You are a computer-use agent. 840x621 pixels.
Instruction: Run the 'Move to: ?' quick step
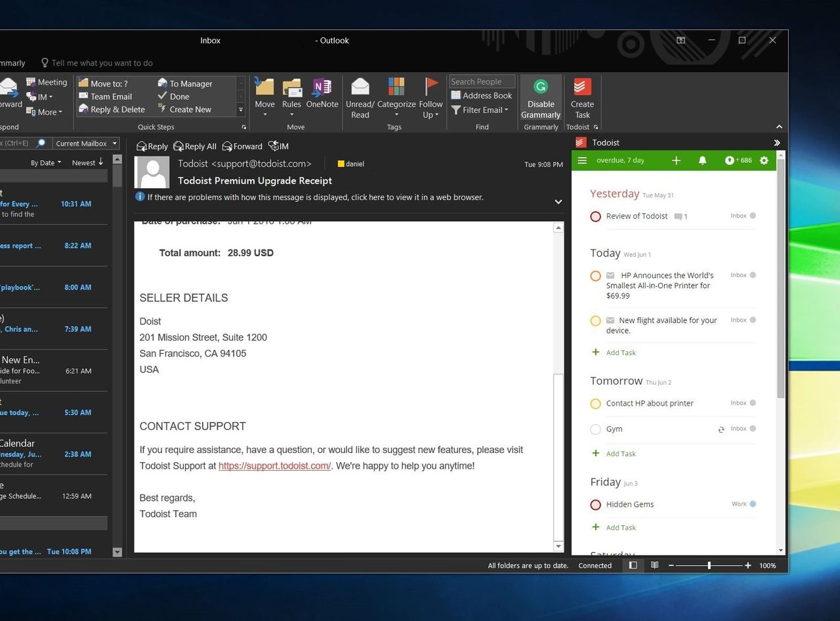point(103,83)
